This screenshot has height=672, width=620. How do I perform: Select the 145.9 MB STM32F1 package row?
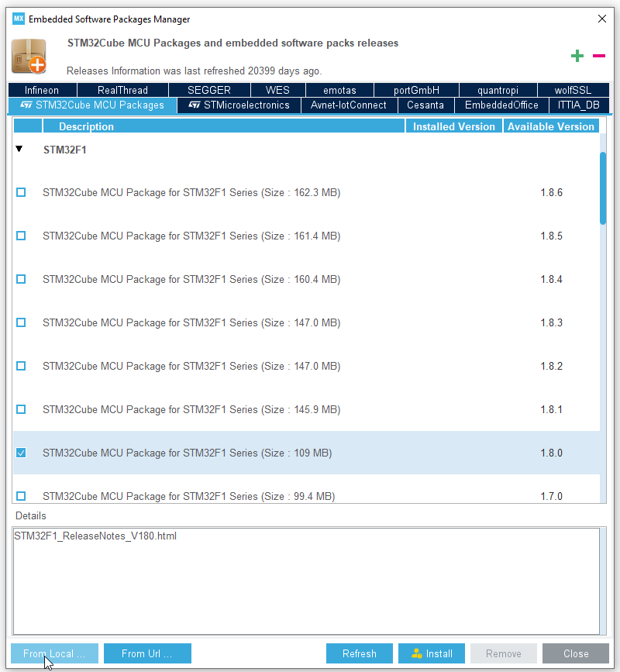[306, 409]
